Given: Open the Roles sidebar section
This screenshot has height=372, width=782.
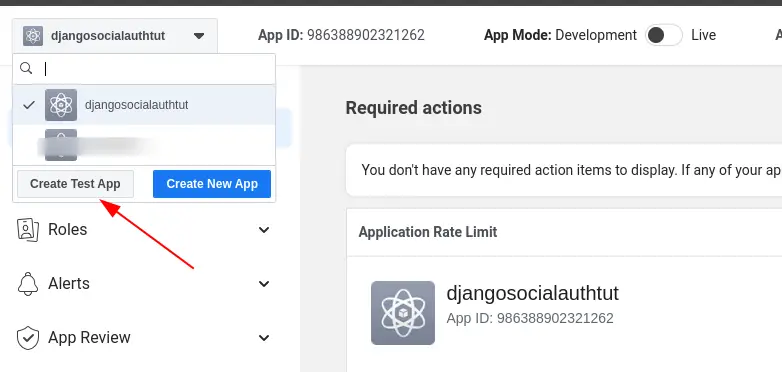Looking at the screenshot, I should [x=144, y=229].
